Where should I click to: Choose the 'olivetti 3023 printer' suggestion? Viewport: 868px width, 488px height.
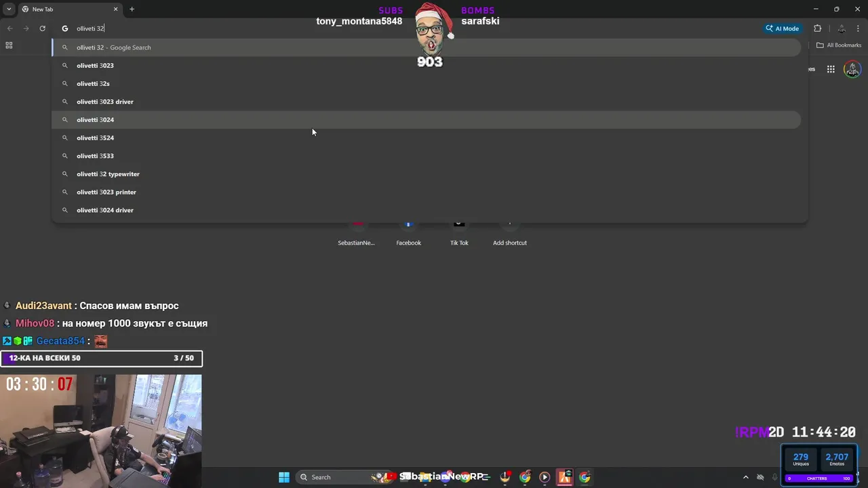[x=426, y=192]
